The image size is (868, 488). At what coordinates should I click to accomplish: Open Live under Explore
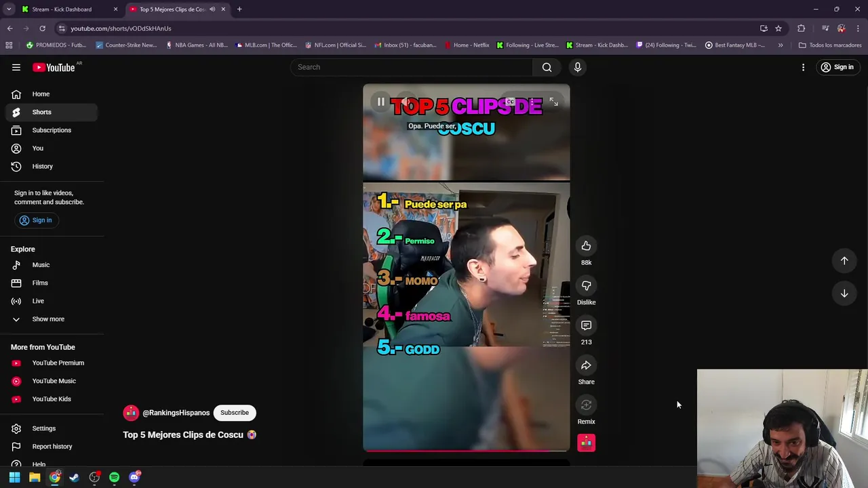52,301
